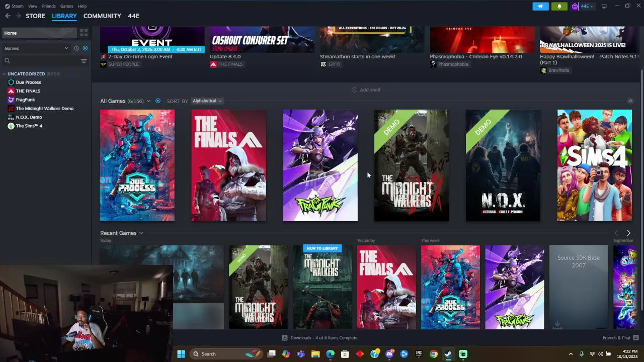Open Due Process cover in All Games
Screen dimensions: 644x362
[137, 165]
